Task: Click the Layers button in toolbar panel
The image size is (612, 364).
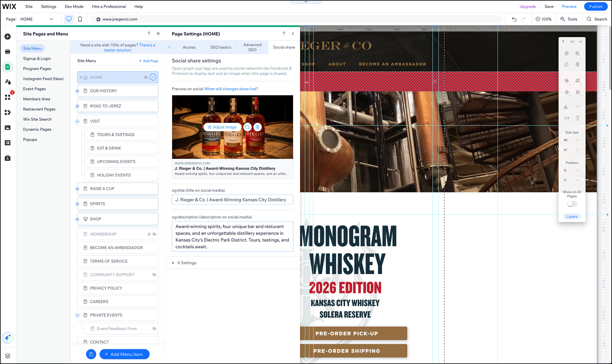Action: (572, 217)
